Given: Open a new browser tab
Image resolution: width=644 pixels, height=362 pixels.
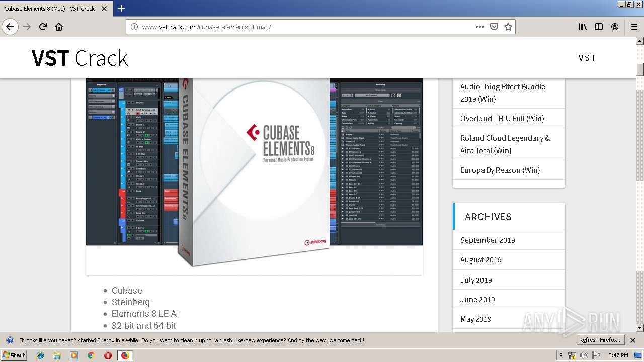Looking at the screenshot, I should (x=121, y=8).
